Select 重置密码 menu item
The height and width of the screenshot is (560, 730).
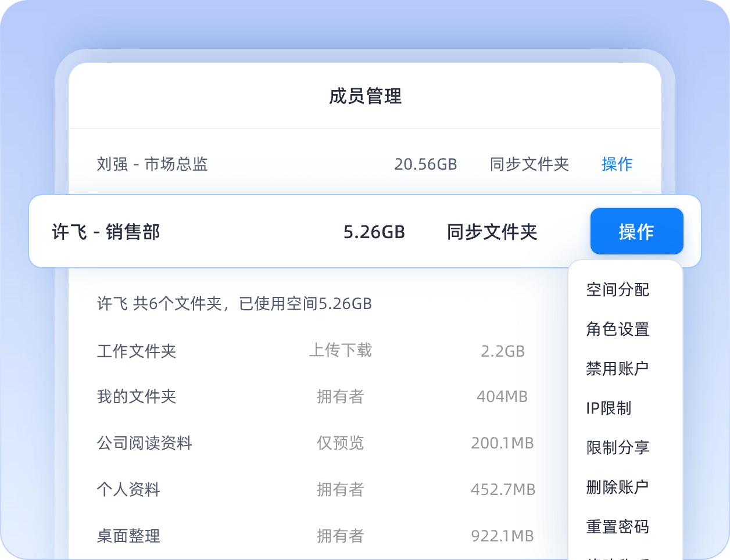tap(617, 527)
